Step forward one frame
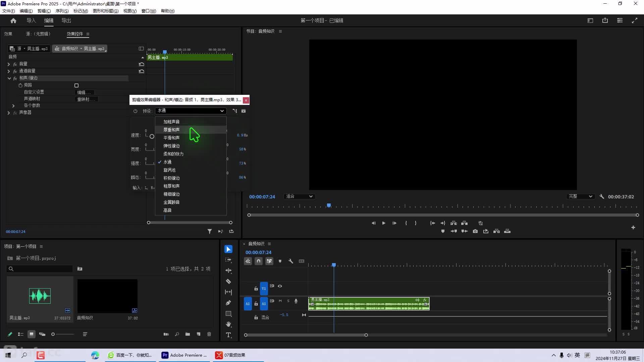Viewport: 644px width, 362px height. pos(394,223)
